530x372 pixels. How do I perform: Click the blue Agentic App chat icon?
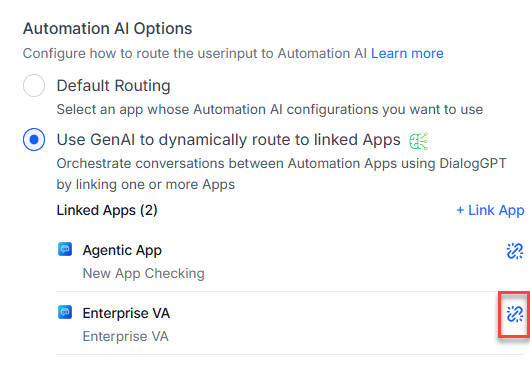65,249
